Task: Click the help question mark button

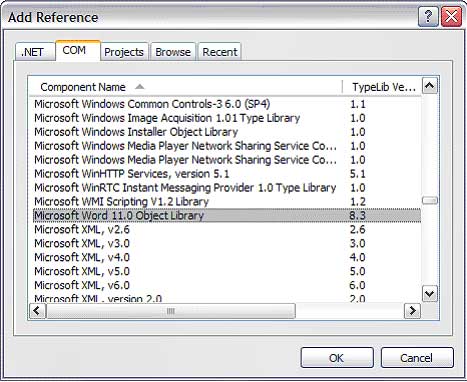Action: [428, 17]
